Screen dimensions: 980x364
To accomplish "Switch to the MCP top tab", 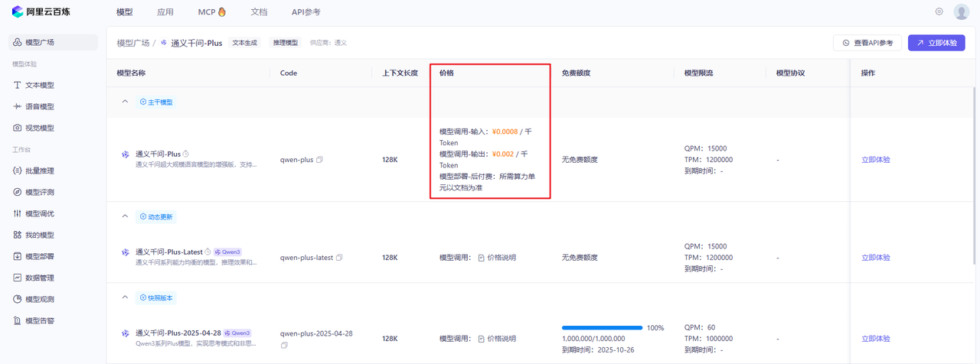I will [x=212, y=11].
